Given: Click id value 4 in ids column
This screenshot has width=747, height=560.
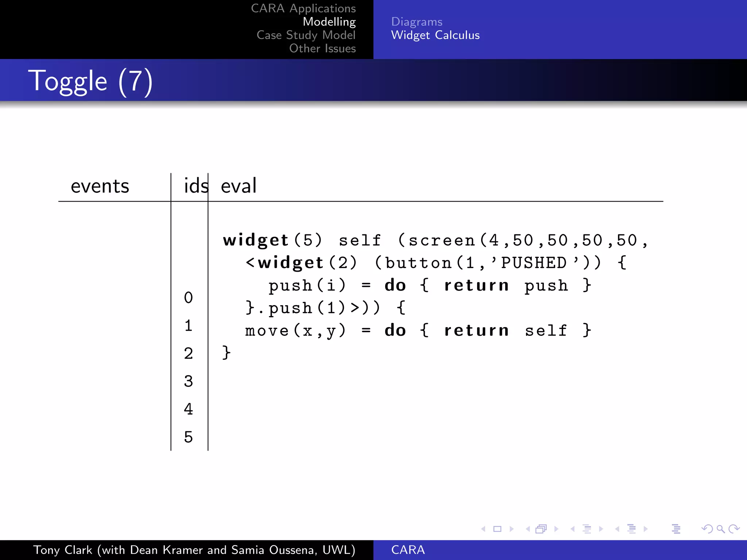Looking at the screenshot, I should [188, 409].
